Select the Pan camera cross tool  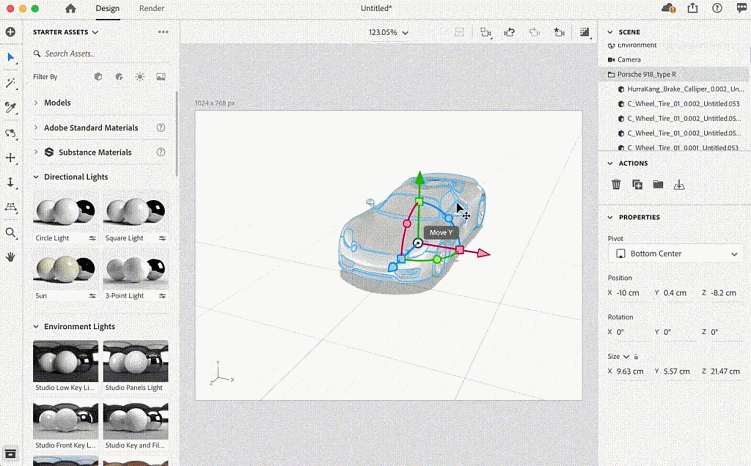pyautogui.click(x=11, y=158)
